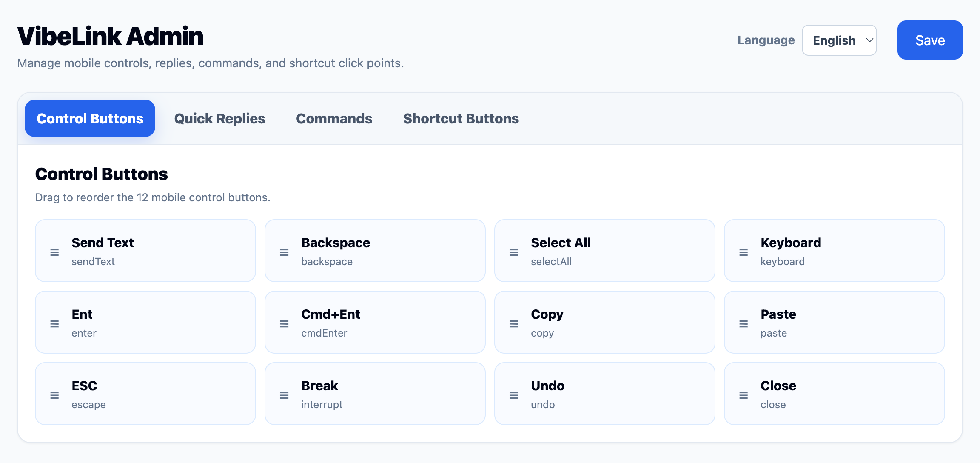Click the Break drag handle icon
Image resolution: width=980 pixels, height=463 pixels.
pyautogui.click(x=284, y=395)
